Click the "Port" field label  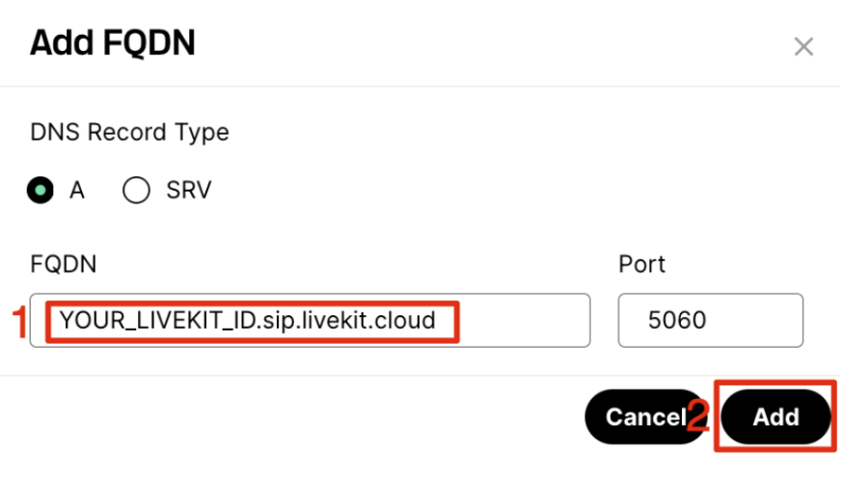coord(641,264)
